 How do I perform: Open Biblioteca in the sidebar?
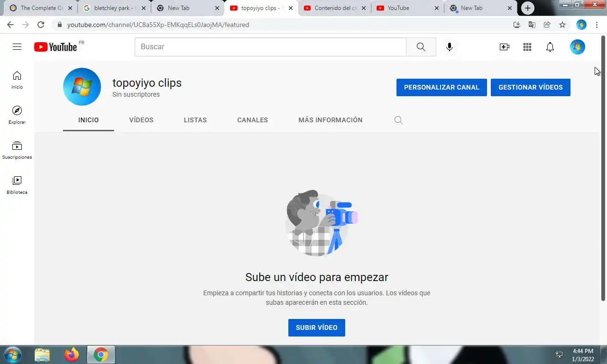(x=17, y=185)
